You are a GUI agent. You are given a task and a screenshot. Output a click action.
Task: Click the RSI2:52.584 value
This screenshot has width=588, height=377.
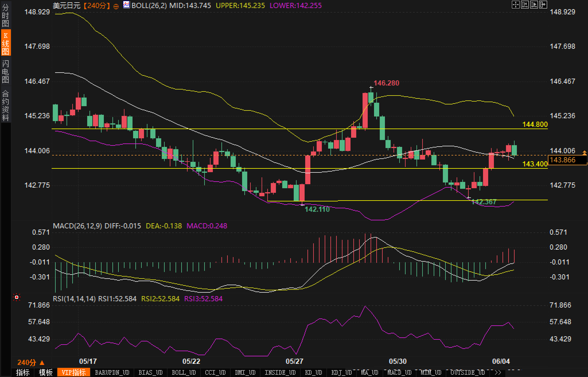click(160, 299)
